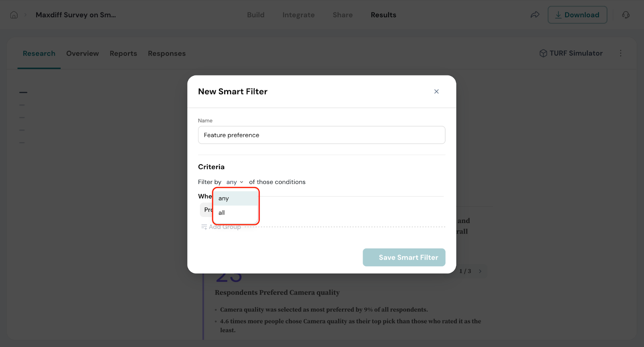Open the Share section
Image resolution: width=644 pixels, height=347 pixels.
tap(343, 15)
